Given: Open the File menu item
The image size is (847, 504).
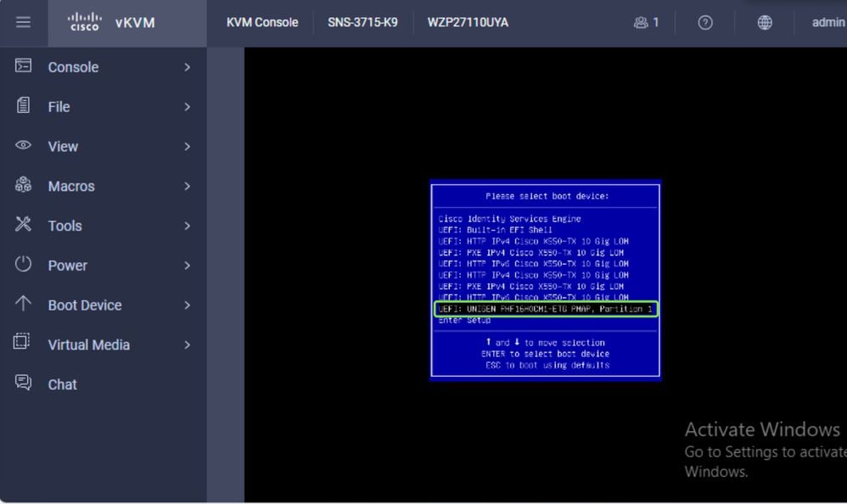Looking at the screenshot, I should pyautogui.click(x=104, y=107).
